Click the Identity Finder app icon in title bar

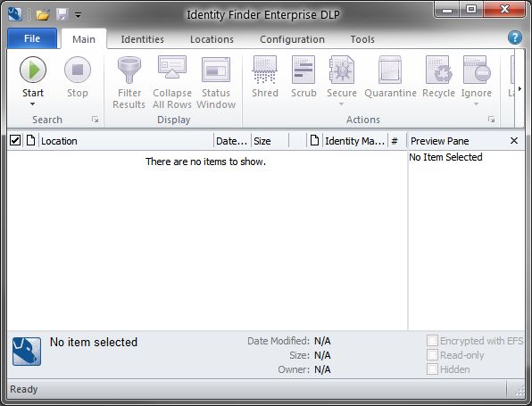point(15,14)
